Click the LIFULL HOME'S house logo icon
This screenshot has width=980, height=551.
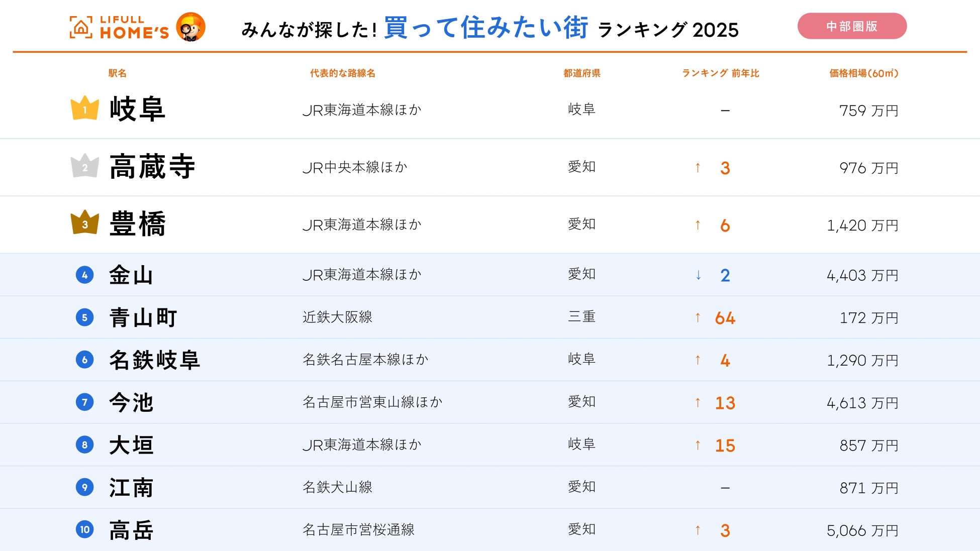pyautogui.click(x=81, y=27)
